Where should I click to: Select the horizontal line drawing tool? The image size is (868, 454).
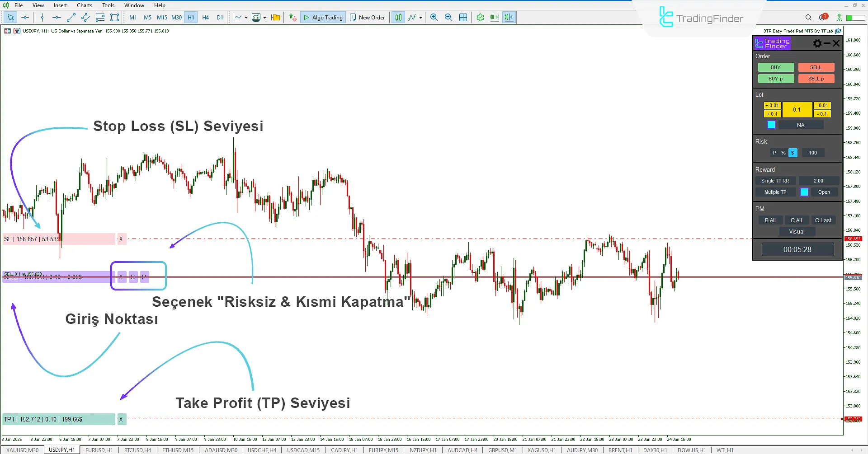point(56,17)
